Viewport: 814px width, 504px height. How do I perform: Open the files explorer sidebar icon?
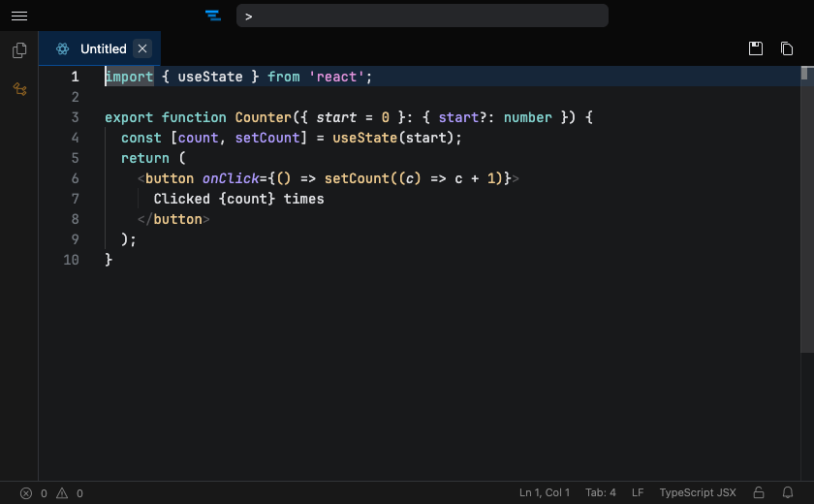point(19,49)
